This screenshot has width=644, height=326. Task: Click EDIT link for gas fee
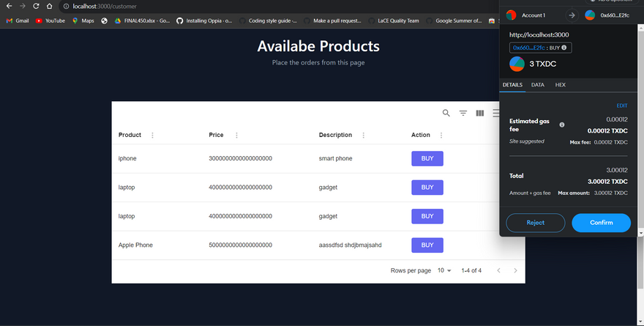[x=622, y=106]
